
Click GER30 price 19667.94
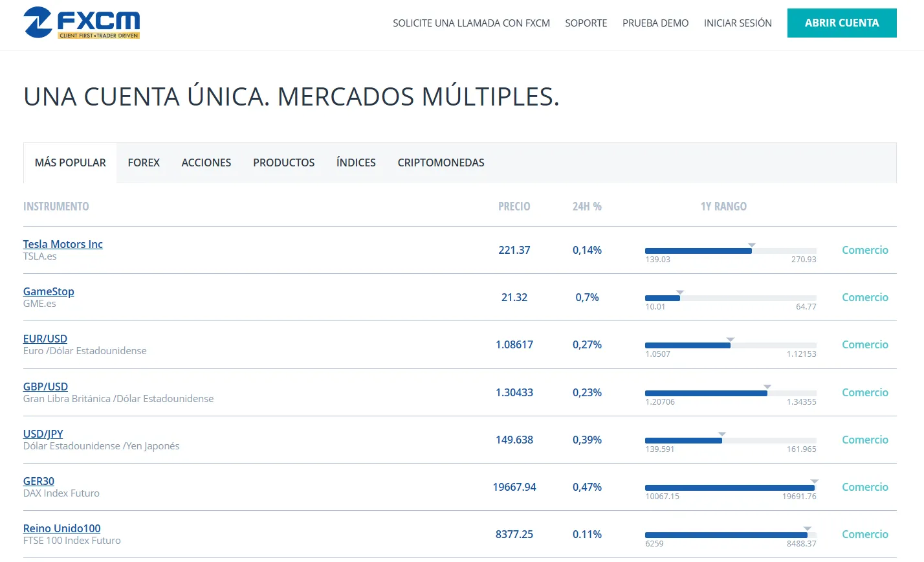pos(514,487)
